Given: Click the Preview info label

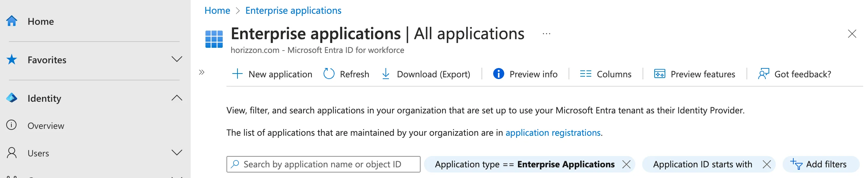Looking at the screenshot, I should [533, 74].
